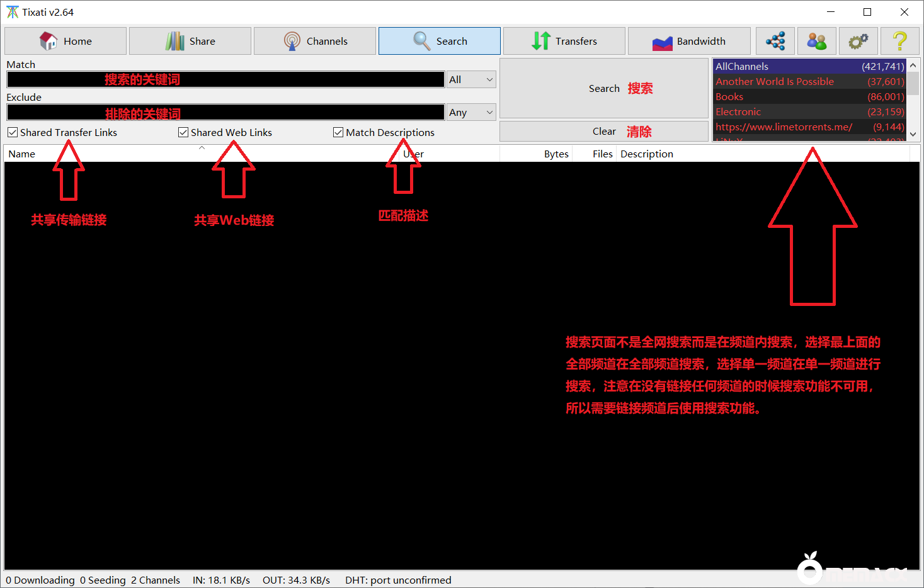
Task: Expand the Match mode 'All' dropdown
Action: click(x=471, y=79)
